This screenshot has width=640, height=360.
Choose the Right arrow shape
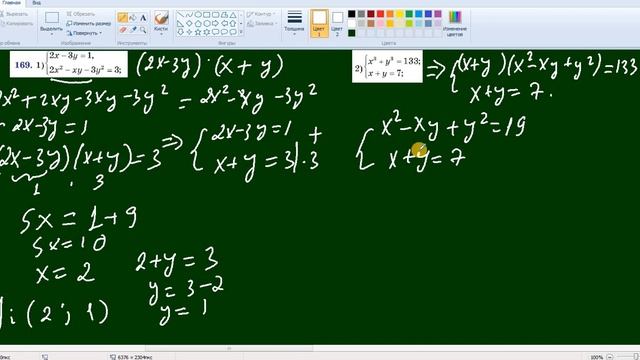tap(216, 23)
